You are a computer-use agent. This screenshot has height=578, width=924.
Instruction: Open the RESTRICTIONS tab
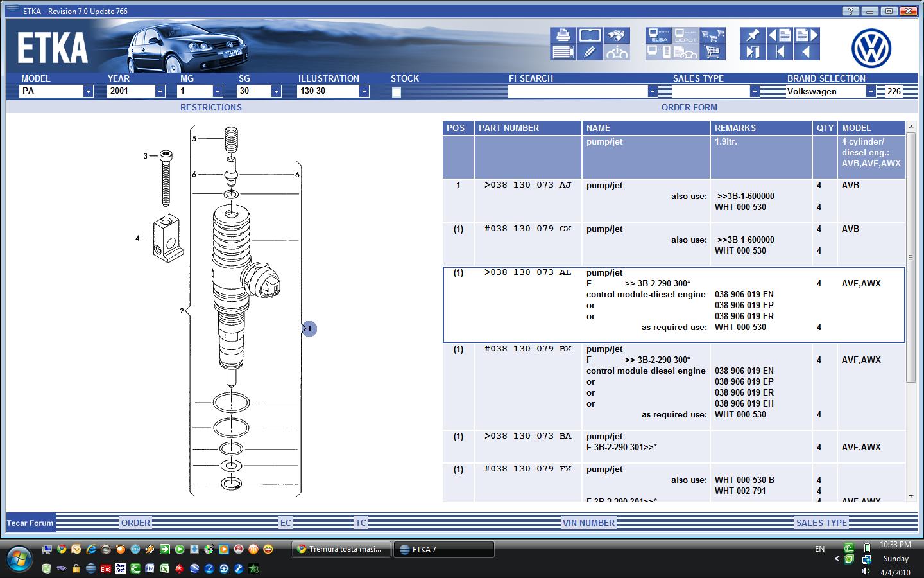click(x=211, y=107)
